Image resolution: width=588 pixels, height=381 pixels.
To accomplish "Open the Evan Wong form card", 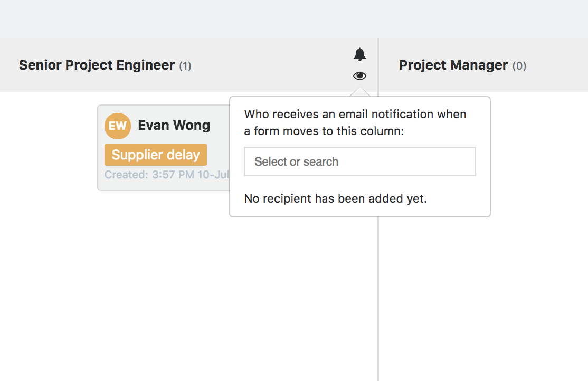I will pyautogui.click(x=164, y=148).
